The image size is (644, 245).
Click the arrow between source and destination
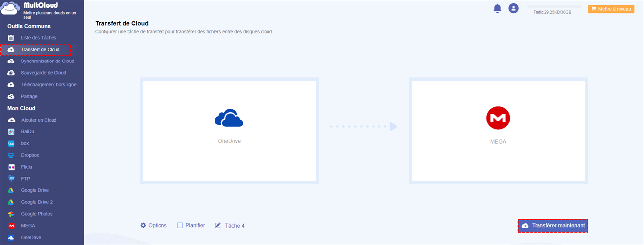tap(364, 127)
